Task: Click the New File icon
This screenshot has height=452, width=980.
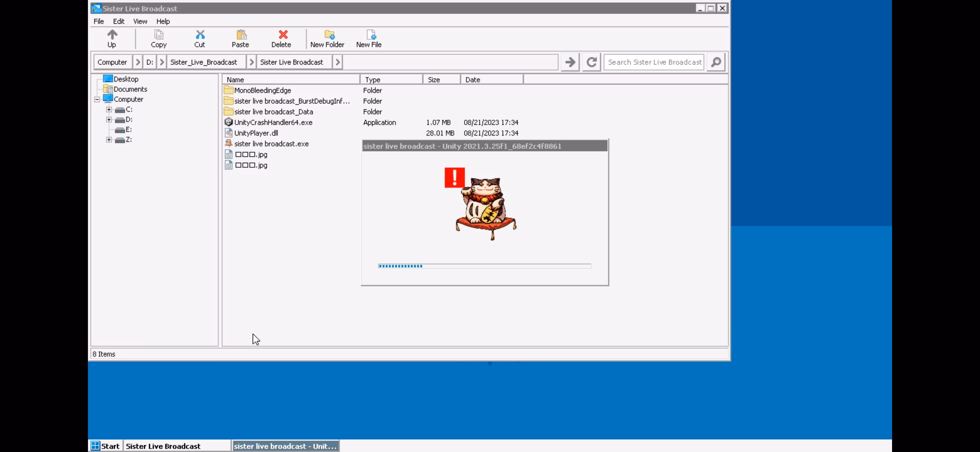Action: [x=371, y=35]
